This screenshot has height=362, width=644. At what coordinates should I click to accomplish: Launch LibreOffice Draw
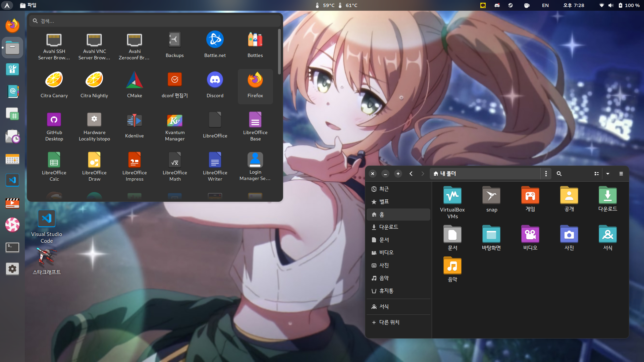tap(94, 167)
